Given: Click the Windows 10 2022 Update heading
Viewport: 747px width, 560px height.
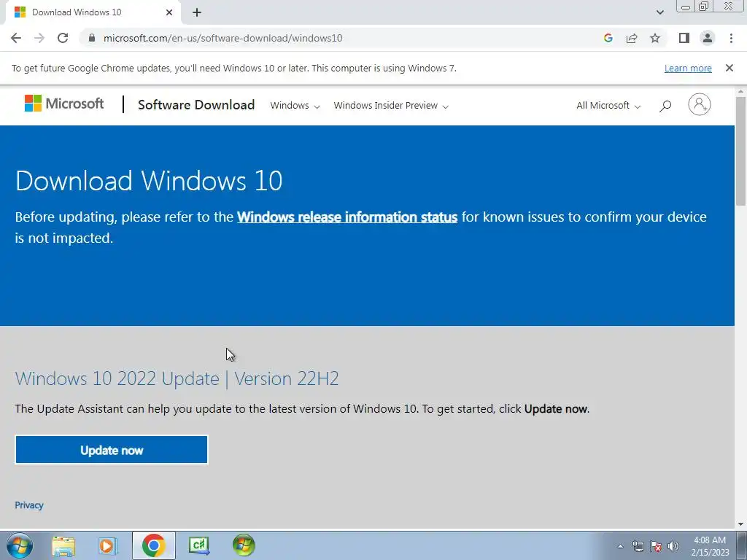Looking at the screenshot, I should coord(177,378).
